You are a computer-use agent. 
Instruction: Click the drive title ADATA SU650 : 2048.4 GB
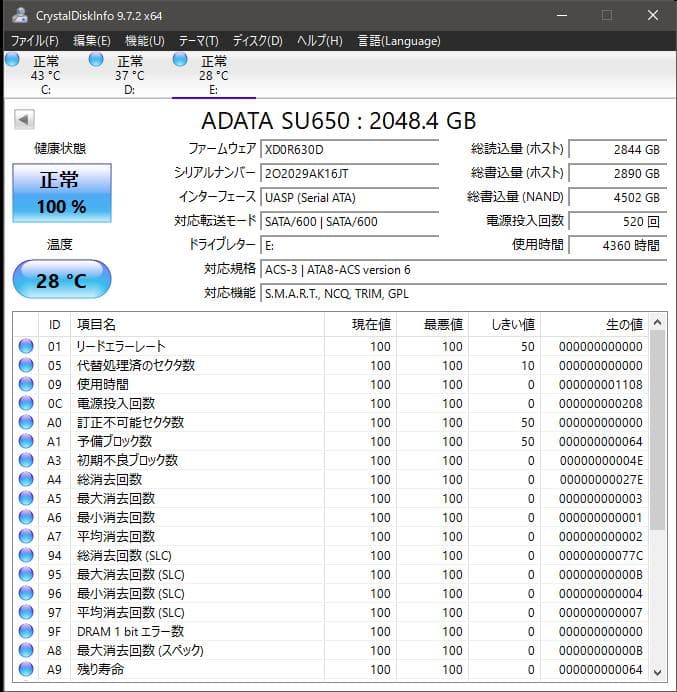pos(338,120)
